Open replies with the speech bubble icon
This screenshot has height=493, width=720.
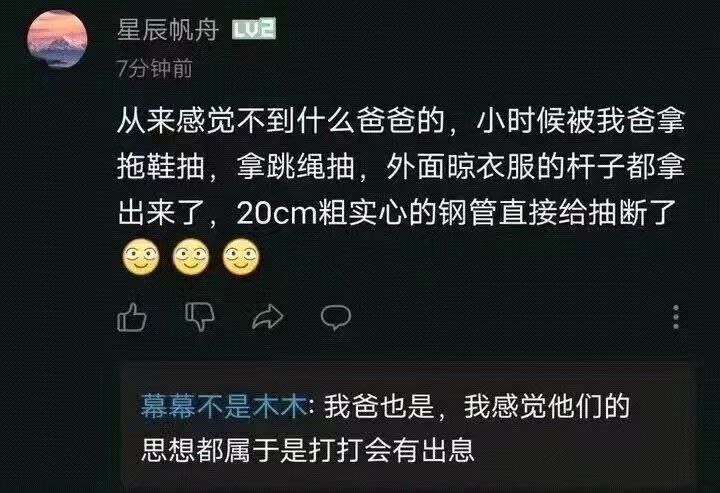click(x=336, y=317)
